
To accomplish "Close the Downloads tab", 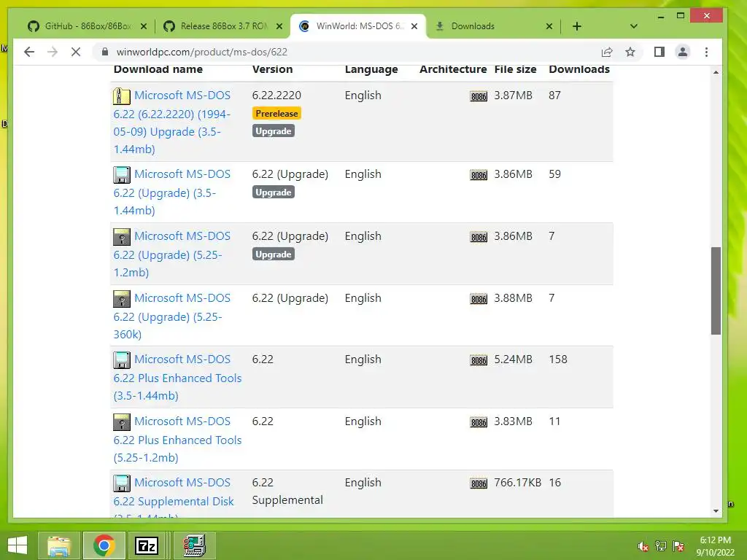I will [549, 26].
